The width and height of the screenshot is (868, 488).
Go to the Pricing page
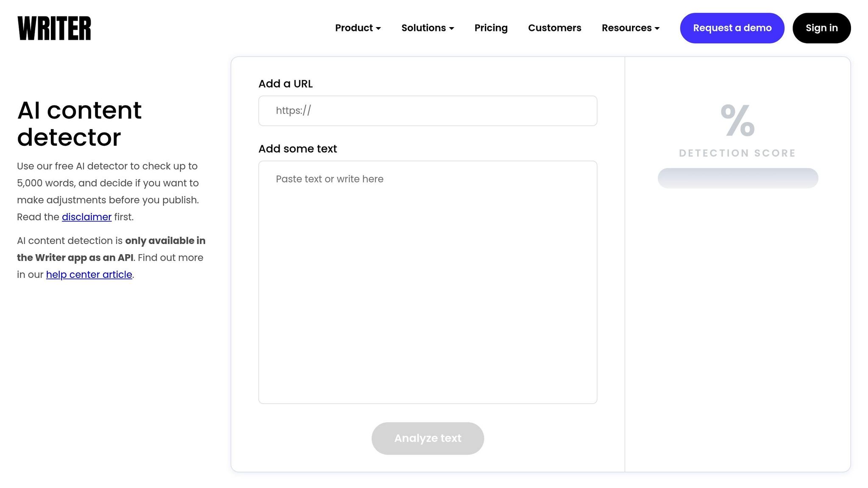click(491, 28)
